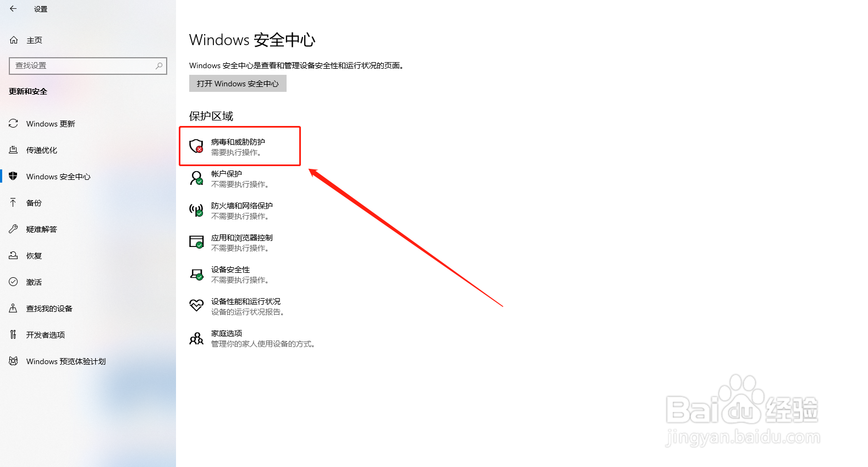Click the 保护区域 section heading
This screenshot has width=868, height=467.
(211, 116)
